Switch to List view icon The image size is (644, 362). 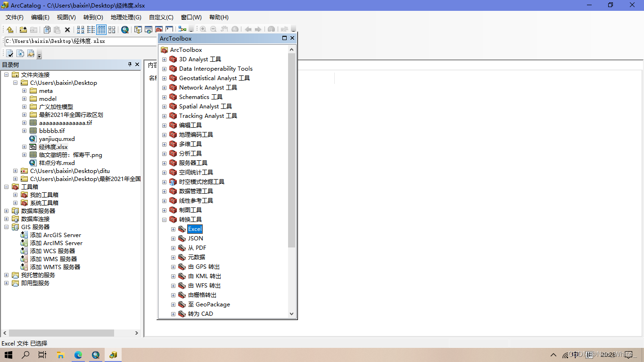click(x=91, y=30)
